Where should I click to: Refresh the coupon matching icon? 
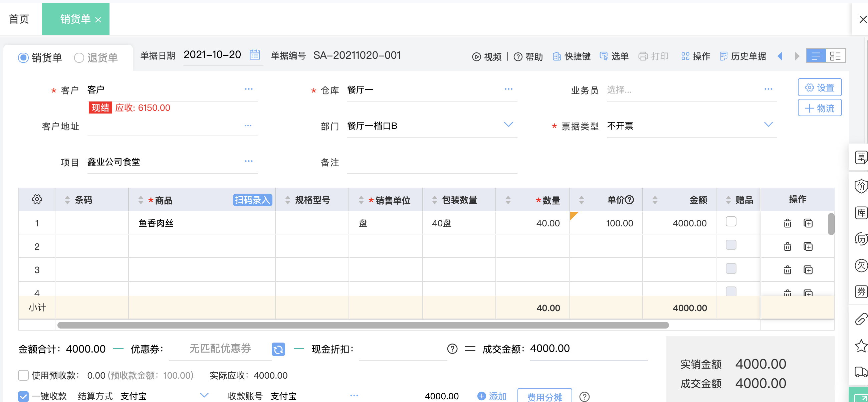pos(278,350)
